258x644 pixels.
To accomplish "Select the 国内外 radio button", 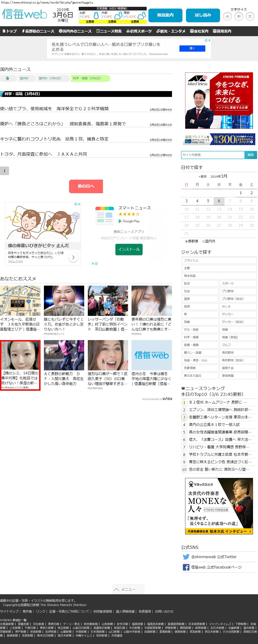I will [204, 241].
